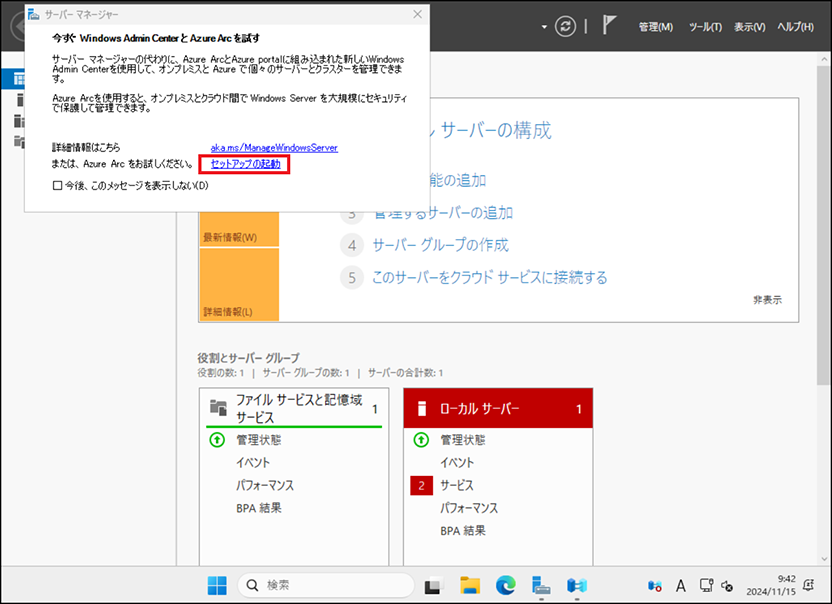The height and width of the screenshot is (604, 832).
Task: Click the Azure Arc system tray icon
Action: click(x=655, y=586)
